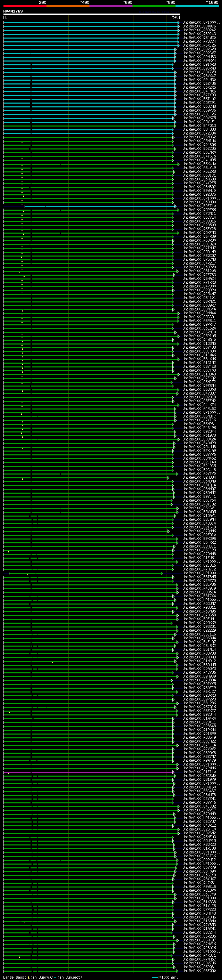The height and width of the screenshot is (980, 222).
Task: Select hit label UniRef100_Q0F090
Action: point(199,871)
